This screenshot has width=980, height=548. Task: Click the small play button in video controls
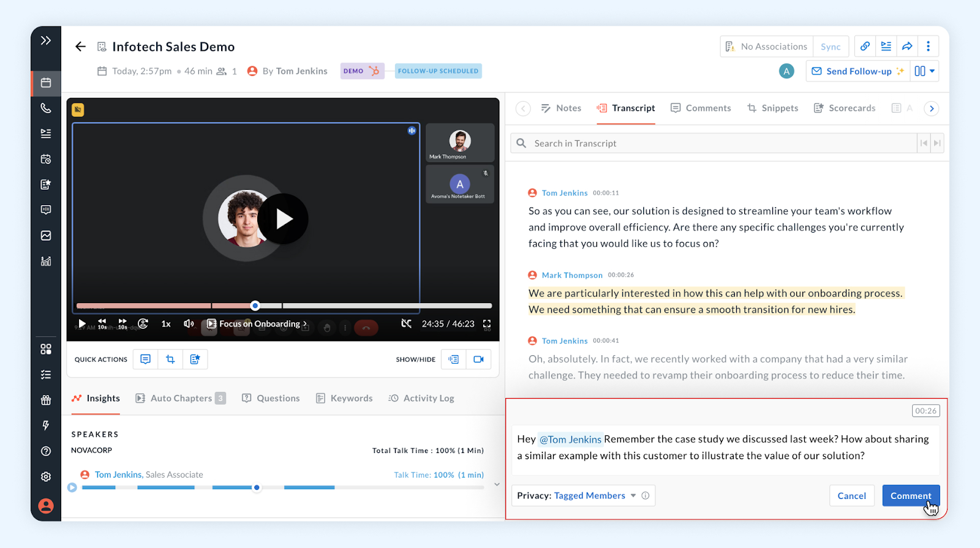point(82,323)
